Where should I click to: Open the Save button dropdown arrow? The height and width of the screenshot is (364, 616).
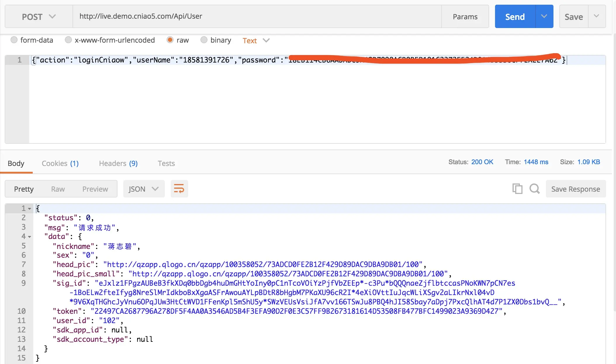(x=596, y=16)
